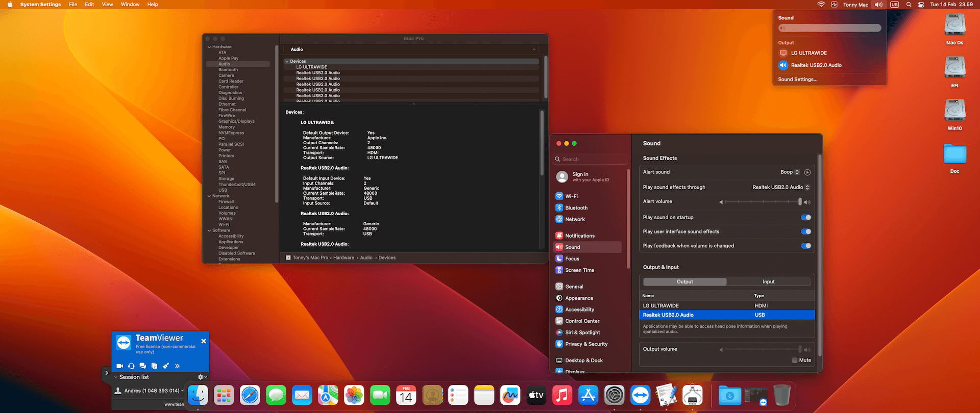Image resolution: width=980 pixels, height=413 pixels.
Task: Open the Alert sound Boop dropdown
Action: [x=790, y=172]
